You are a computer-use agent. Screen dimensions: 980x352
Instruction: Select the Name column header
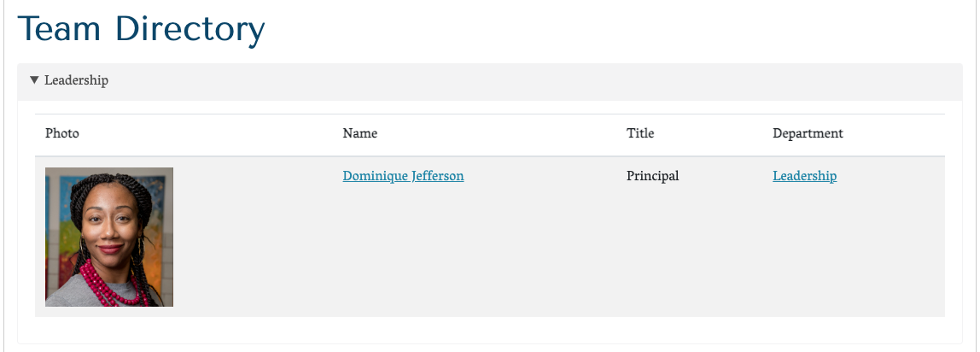pyautogui.click(x=359, y=133)
